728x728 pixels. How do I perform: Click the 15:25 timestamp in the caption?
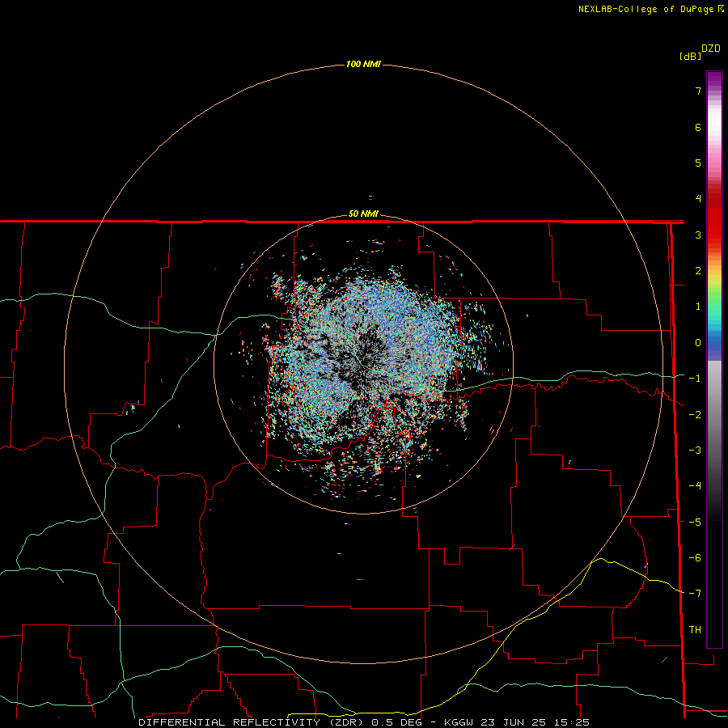[572, 722]
